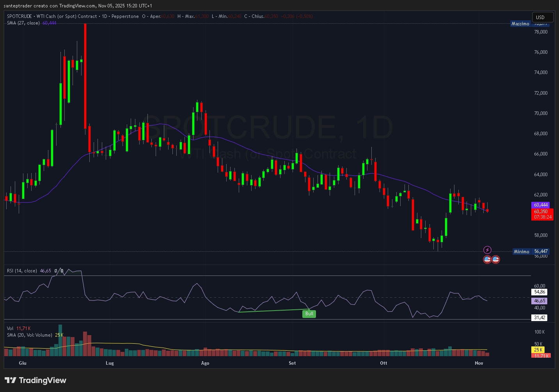
Task: Click the TradingView logo at the bottom
Action: (35, 380)
